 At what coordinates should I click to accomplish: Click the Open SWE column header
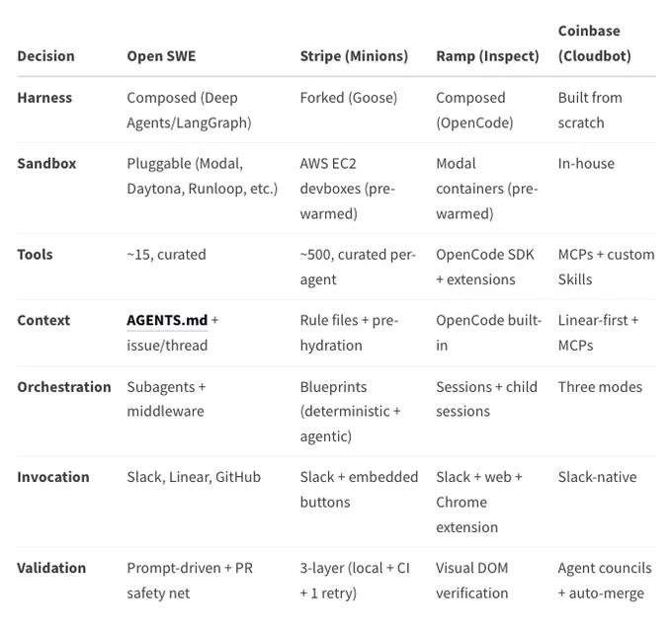pos(161,56)
